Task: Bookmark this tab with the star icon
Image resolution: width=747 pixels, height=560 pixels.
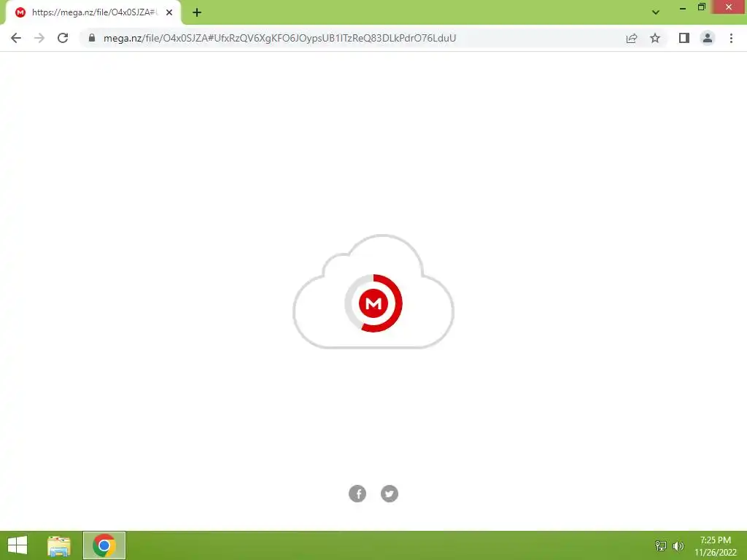Action: pos(655,38)
